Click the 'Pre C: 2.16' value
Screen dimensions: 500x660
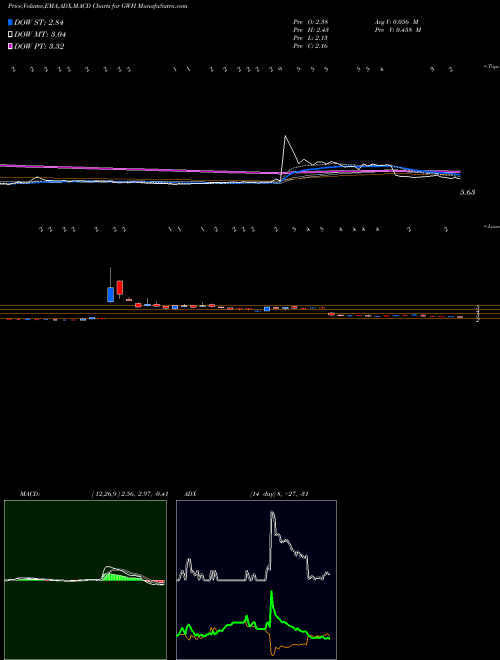pyautogui.click(x=311, y=46)
